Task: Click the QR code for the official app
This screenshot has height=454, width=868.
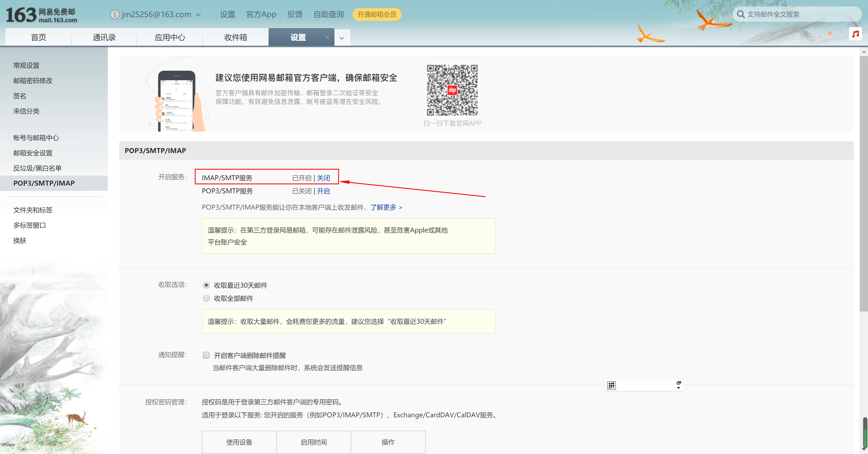Action: pyautogui.click(x=452, y=91)
